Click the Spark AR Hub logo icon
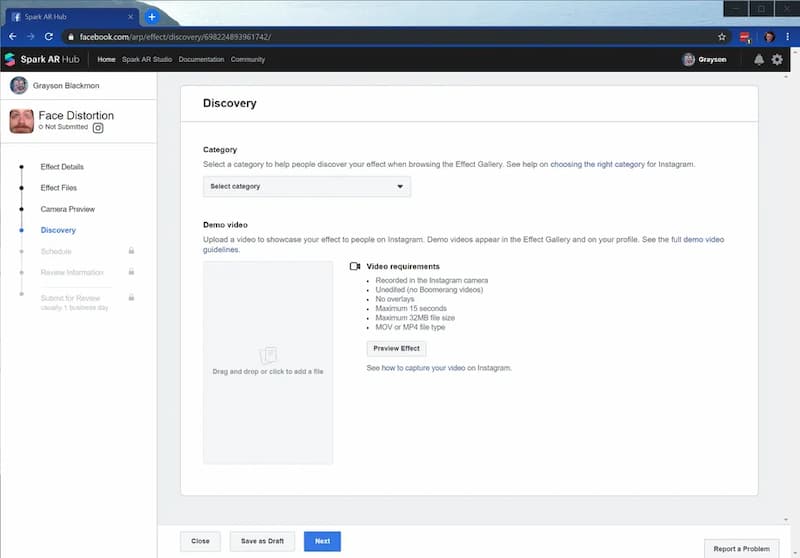The image size is (800, 558). click(x=10, y=59)
